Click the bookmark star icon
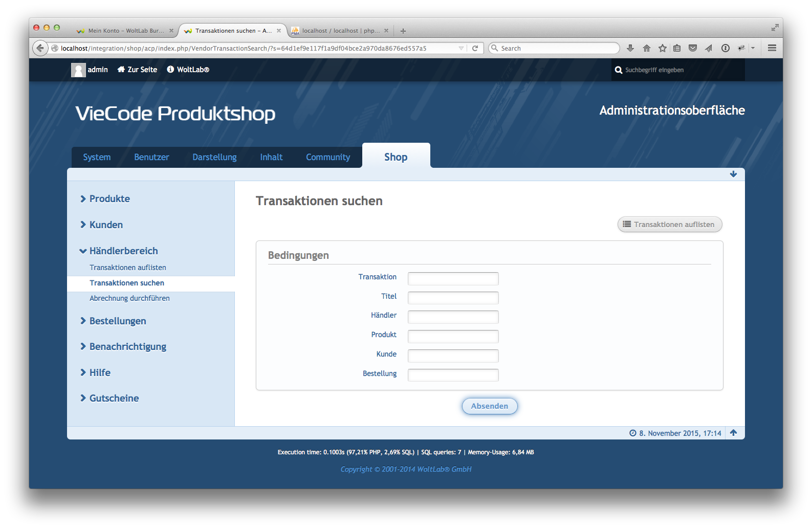The image size is (812, 529). (x=663, y=48)
